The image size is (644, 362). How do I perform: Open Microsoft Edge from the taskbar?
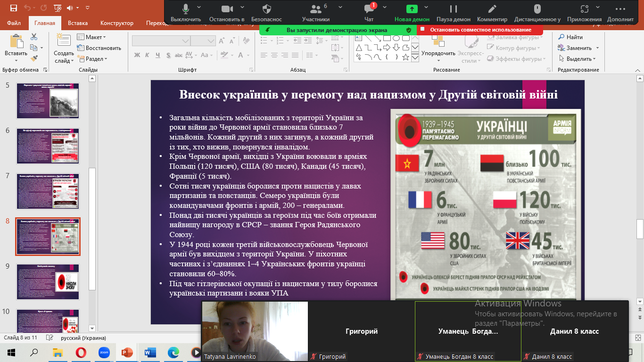(173, 352)
